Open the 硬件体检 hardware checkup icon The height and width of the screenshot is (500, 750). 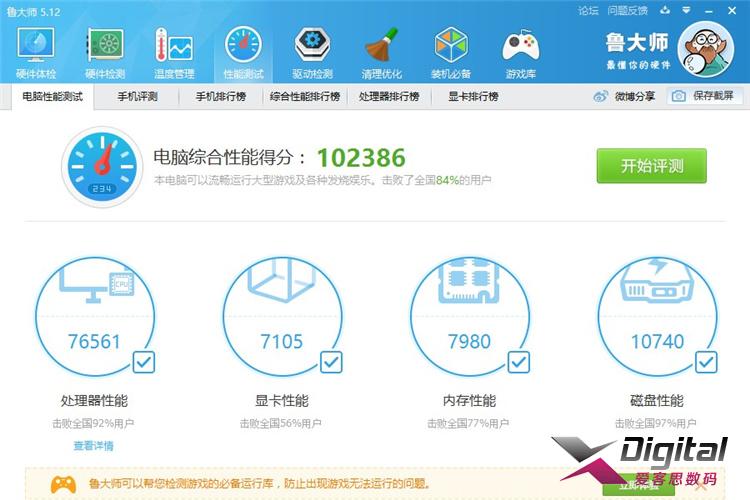click(x=36, y=53)
